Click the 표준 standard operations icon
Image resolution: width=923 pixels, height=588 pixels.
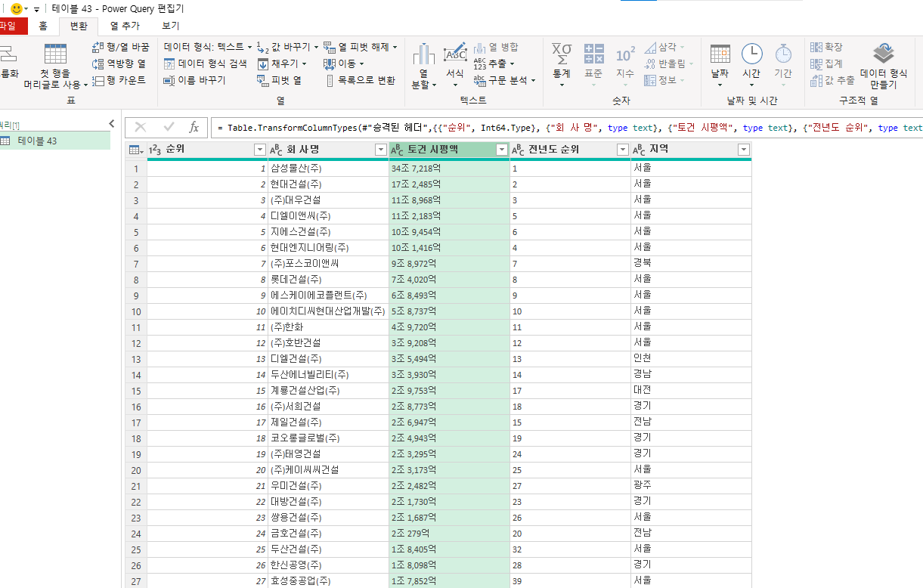coord(594,54)
